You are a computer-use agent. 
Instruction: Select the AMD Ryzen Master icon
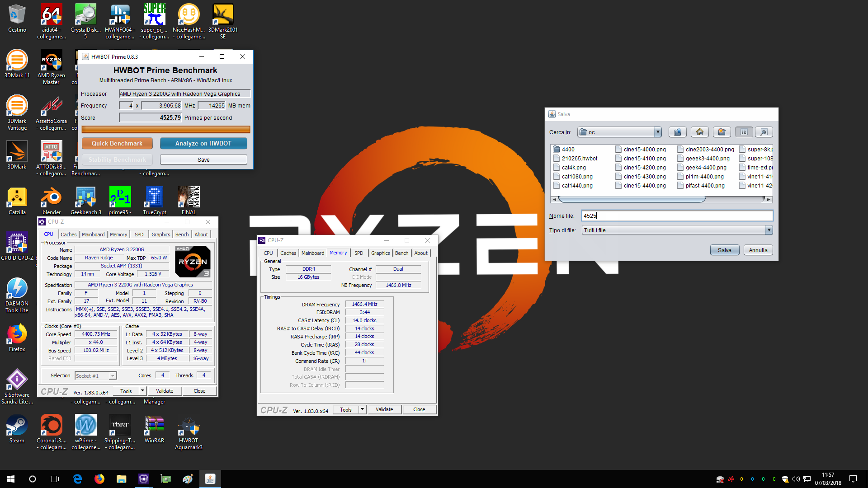click(52, 67)
